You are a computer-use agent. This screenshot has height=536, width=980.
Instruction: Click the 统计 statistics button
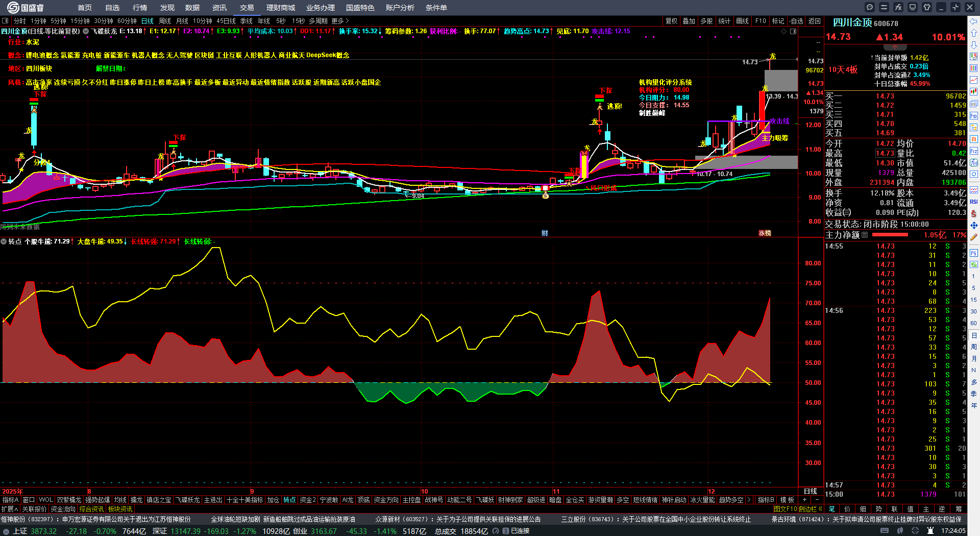pos(724,21)
